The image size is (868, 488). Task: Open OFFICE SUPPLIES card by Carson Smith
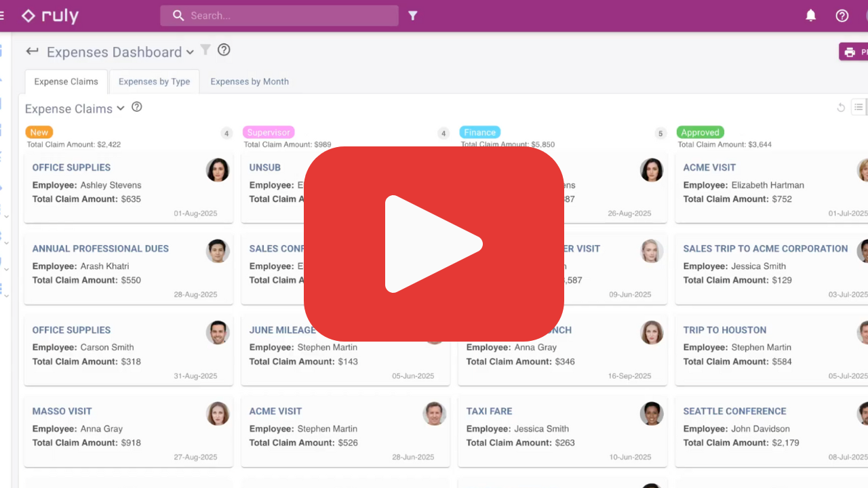(x=129, y=350)
